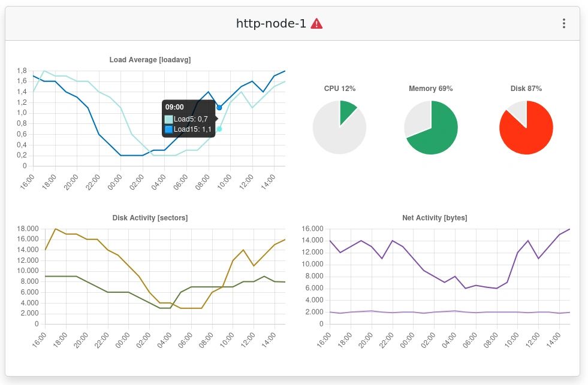Toggle the Load15 series via its tooltip swatch

click(168, 129)
